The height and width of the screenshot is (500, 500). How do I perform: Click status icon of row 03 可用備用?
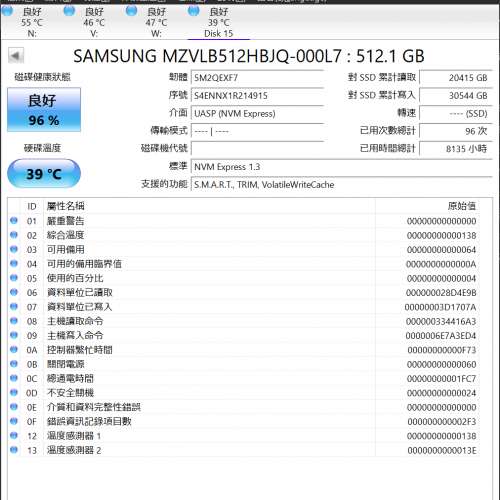pos(14,249)
